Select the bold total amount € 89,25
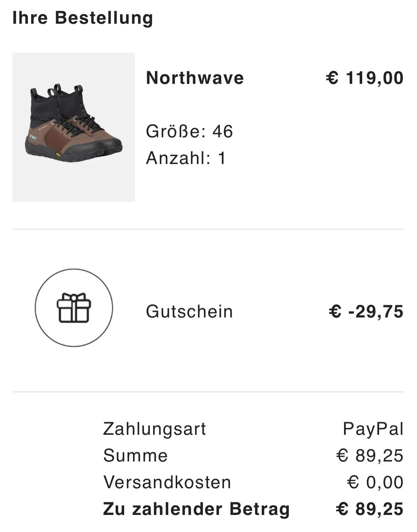417x532 pixels. point(370,509)
